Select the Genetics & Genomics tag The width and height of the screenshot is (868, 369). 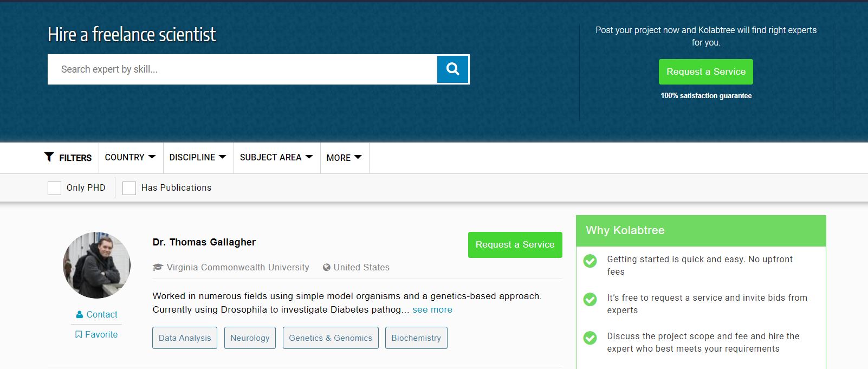tap(331, 338)
